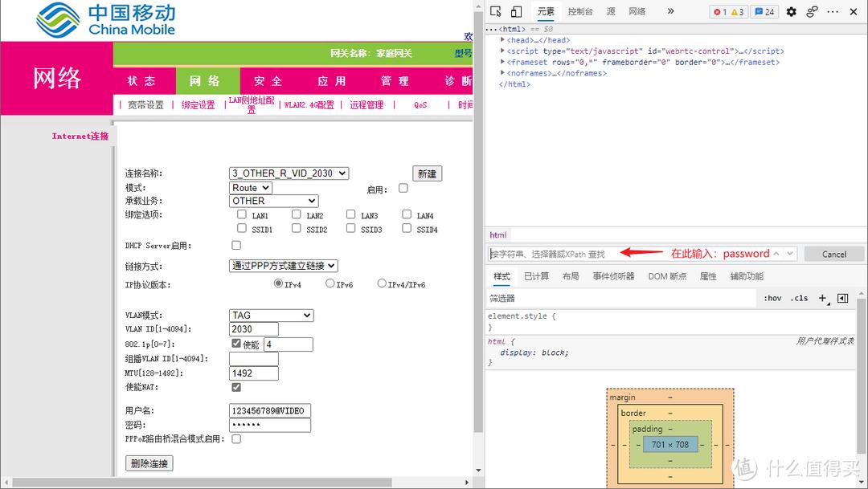This screenshot has height=489, width=868.
Task: Open the 安全 router menu tab
Action: 268,81
